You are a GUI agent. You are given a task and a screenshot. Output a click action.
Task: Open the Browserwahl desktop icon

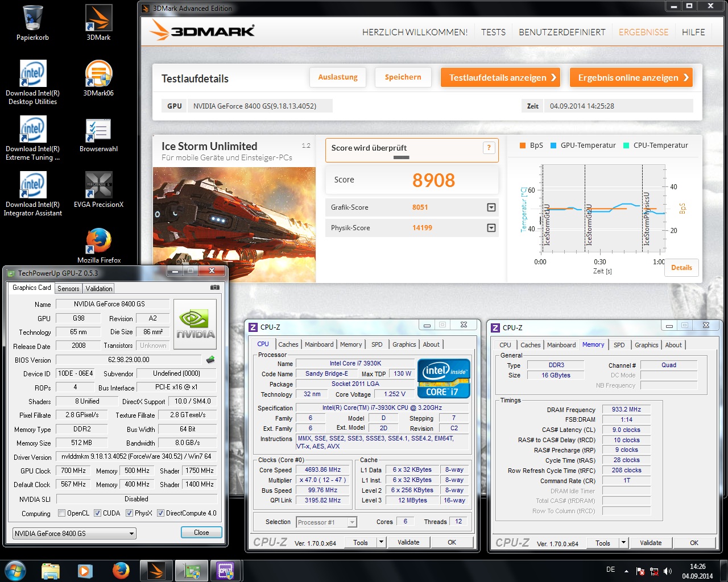[x=98, y=134]
